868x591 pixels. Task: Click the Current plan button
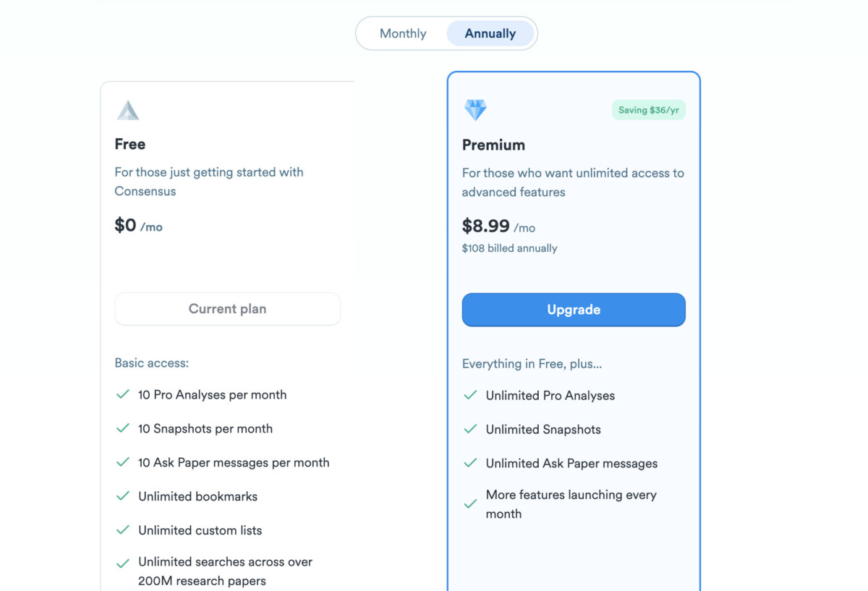[227, 309]
